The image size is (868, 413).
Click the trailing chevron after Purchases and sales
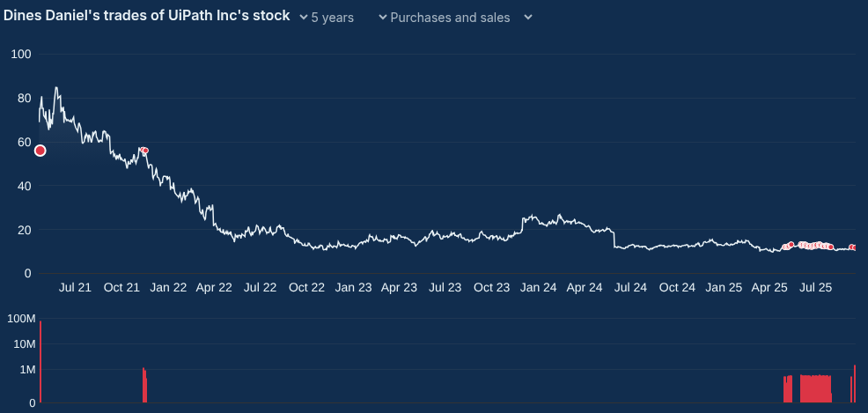[527, 18]
